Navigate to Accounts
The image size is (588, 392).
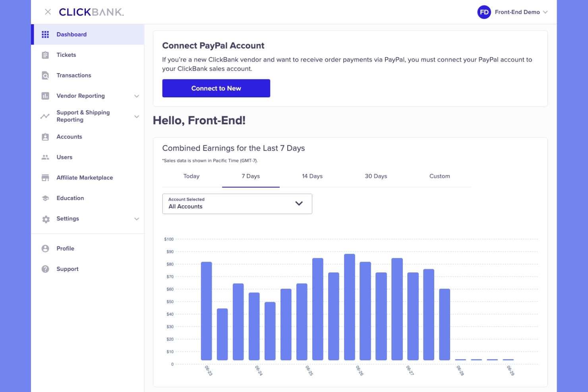88,137
